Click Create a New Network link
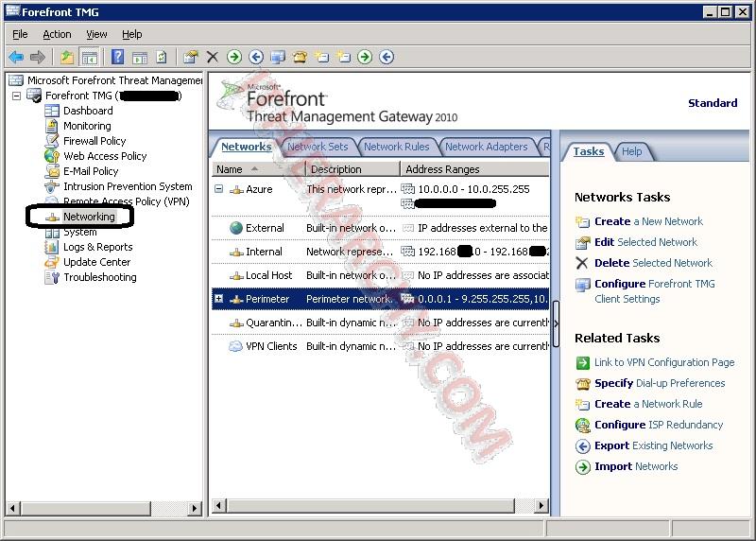This screenshot has height=541, width=756. tap(648, 221)
